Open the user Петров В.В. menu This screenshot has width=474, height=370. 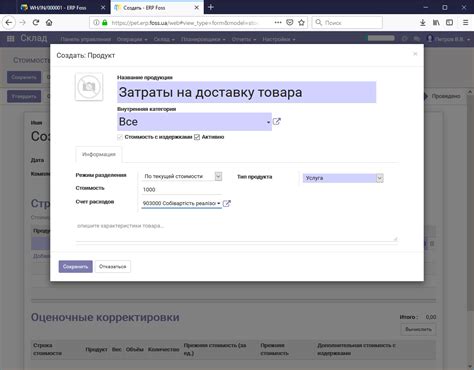pyautogui.click(x=448, y=39)
